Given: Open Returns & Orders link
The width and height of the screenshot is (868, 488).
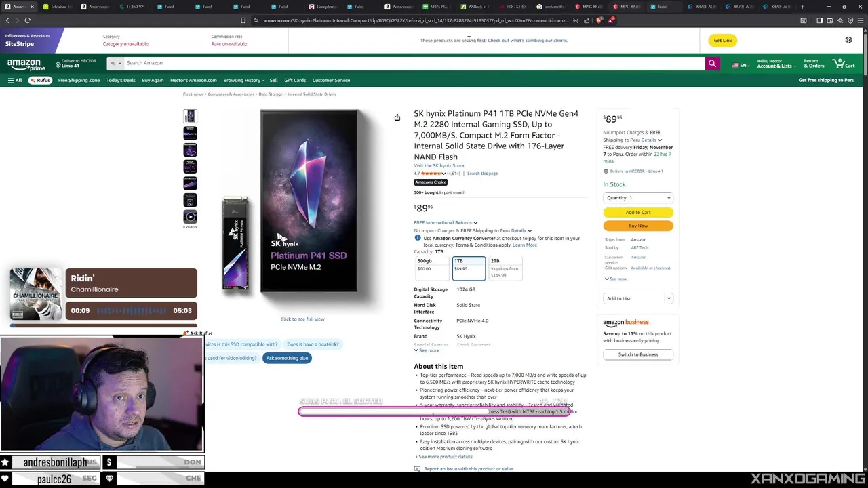Looking at the screenshot, I should coord(814,64).
